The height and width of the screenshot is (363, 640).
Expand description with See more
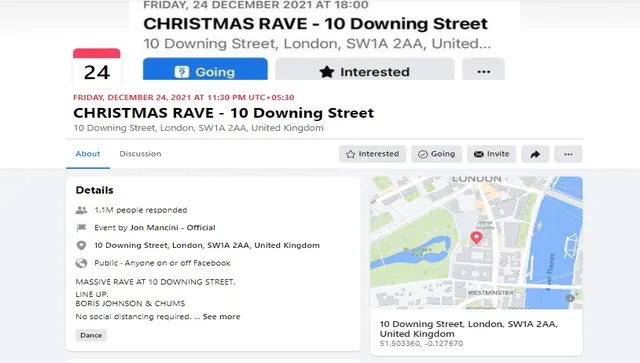pyautogui.click(x=221, y=316)
